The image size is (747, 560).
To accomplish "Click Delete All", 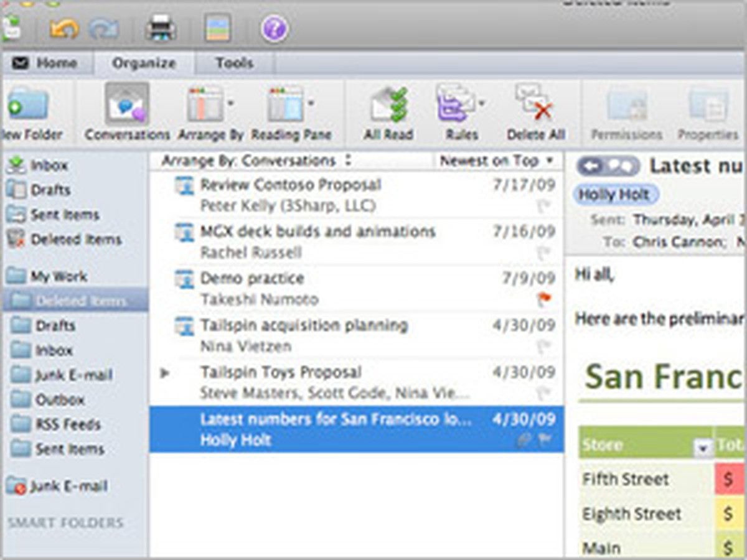I will 535,113.
